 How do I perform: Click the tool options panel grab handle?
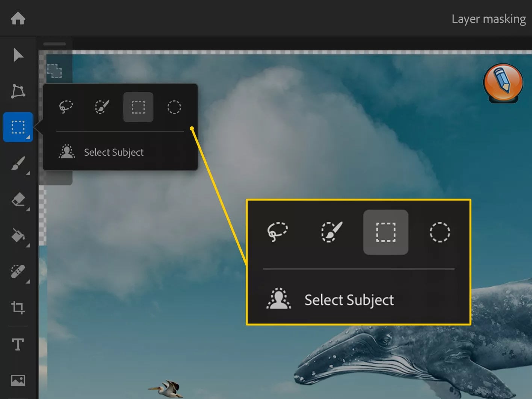click(54, 44)
